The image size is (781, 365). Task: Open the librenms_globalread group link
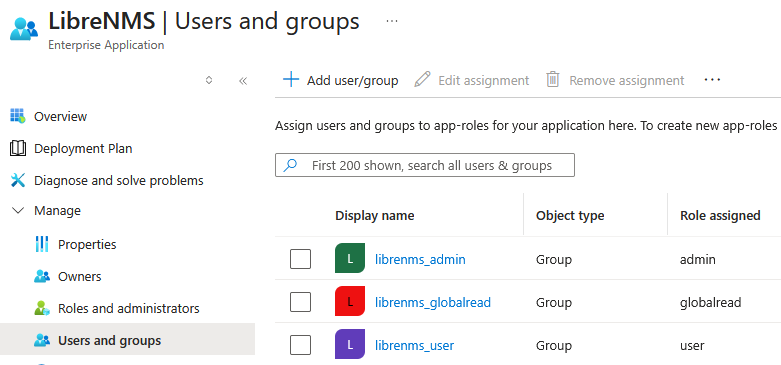click(433, 302)
